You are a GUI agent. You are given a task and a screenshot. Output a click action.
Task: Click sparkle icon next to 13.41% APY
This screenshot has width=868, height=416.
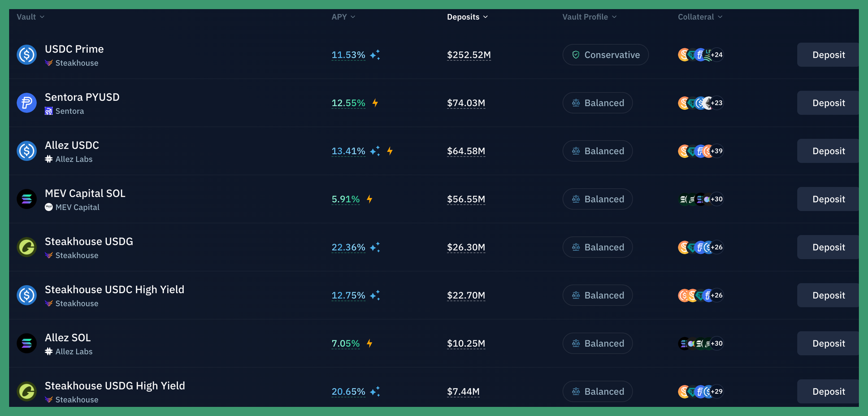pyautogui.click(x=375, y=151)
